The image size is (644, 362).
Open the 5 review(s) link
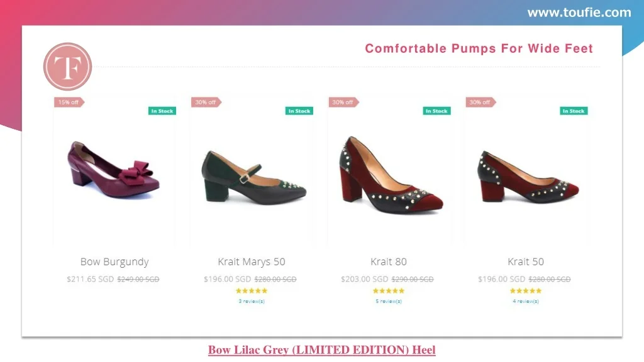coord(389,301)
